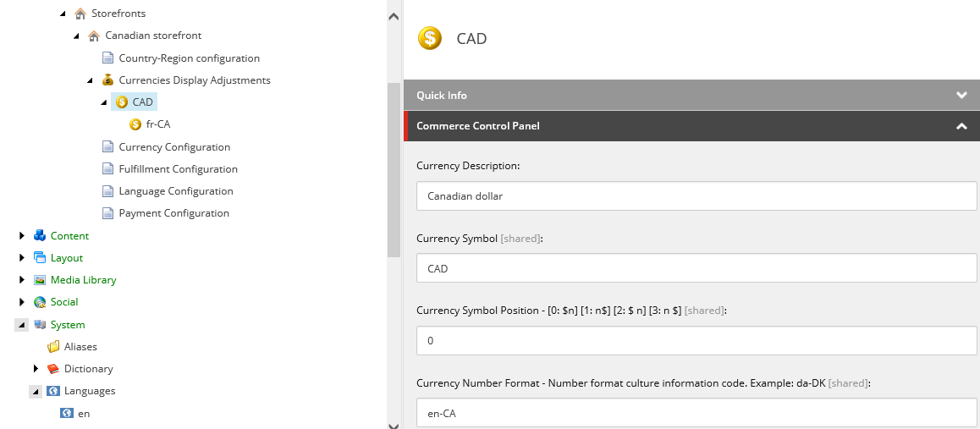Image resolution: width=980 pixels, height=429 pixels.
Task: Click the Social globe icon
Action: [40, 302]
